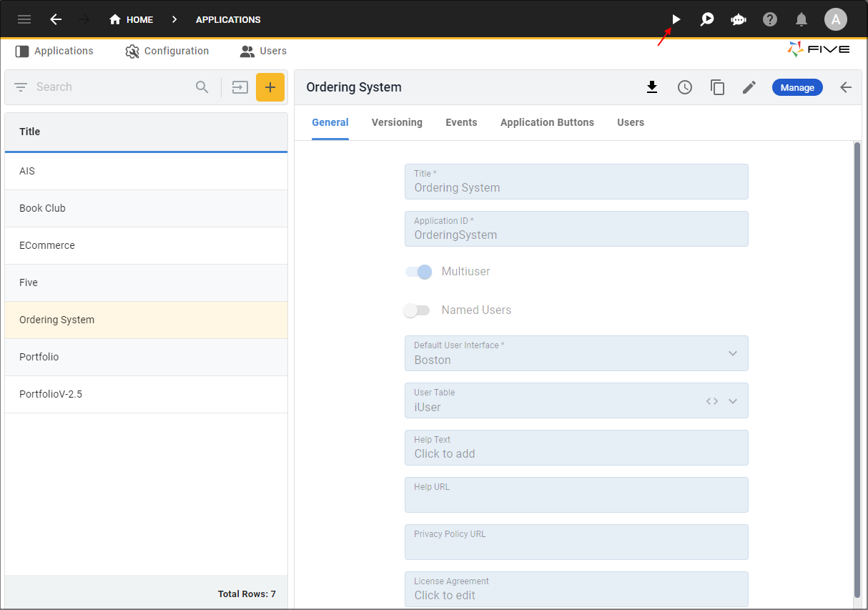Open the Users tab in the form
This screenshot has height=610, width=868.
click(631, 122)
